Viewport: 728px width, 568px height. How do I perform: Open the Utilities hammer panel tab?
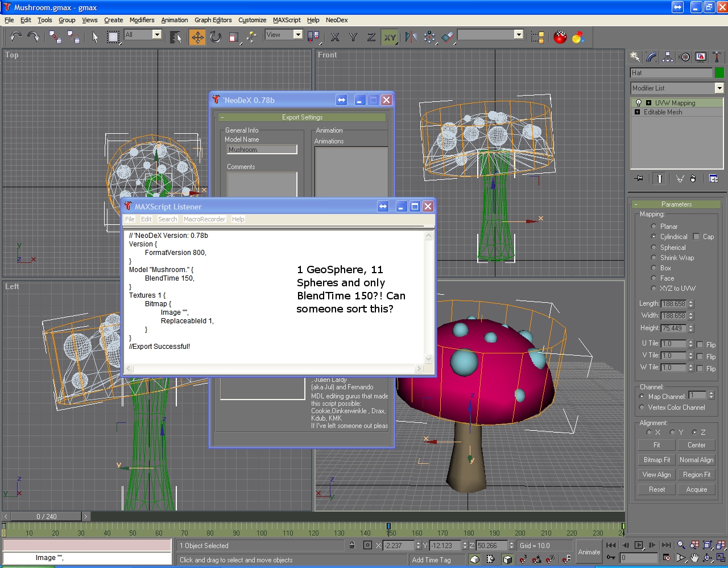point(717,57)
